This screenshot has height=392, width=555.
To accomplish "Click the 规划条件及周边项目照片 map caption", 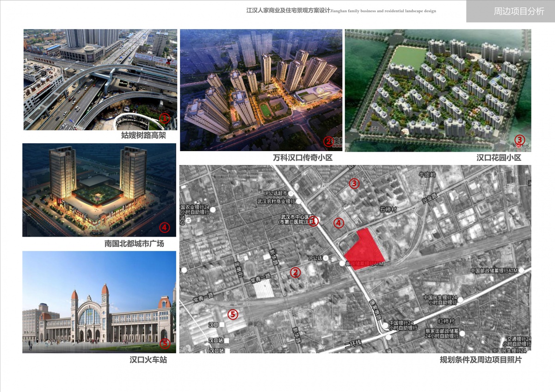I will 480,360.
